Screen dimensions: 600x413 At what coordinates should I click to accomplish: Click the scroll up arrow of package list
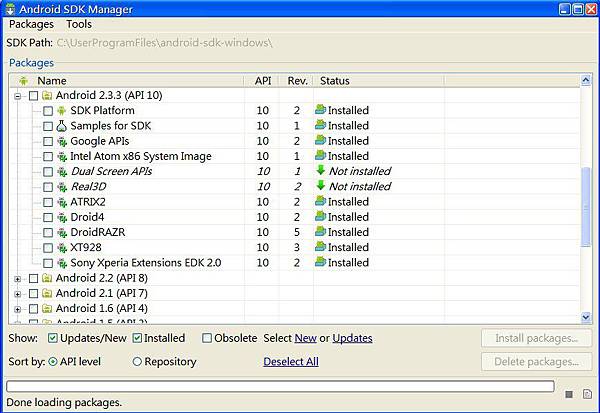(x=586, y=80)
